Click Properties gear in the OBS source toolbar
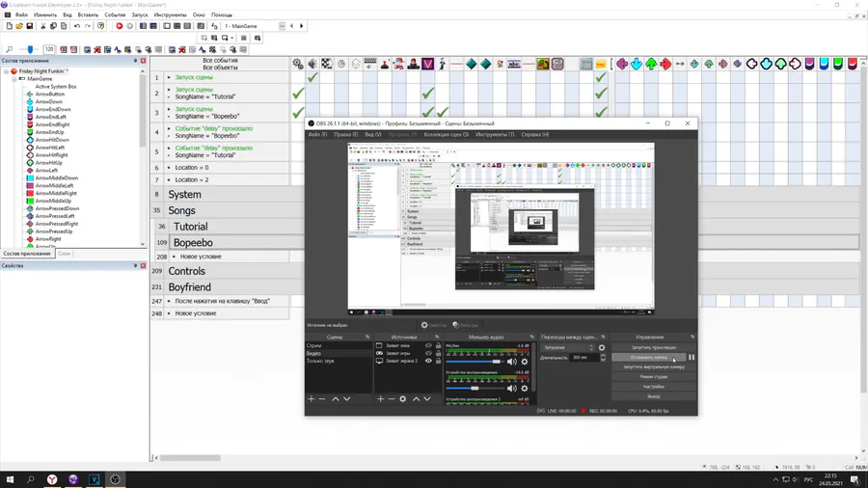This screenshot has width=868, height=488. click(433, 325)
